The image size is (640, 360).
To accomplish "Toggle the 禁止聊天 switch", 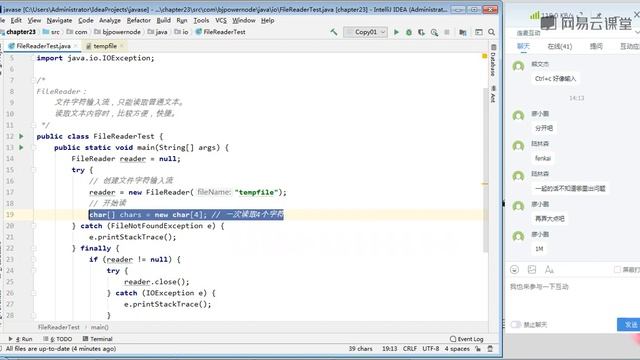I will [x=516, y=324].
